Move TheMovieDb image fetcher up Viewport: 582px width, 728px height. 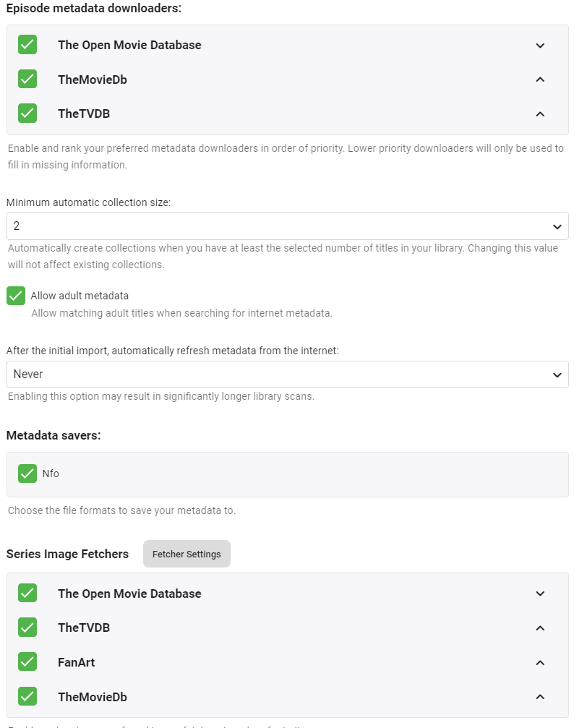pyautogui.click(x=540, y=697)
